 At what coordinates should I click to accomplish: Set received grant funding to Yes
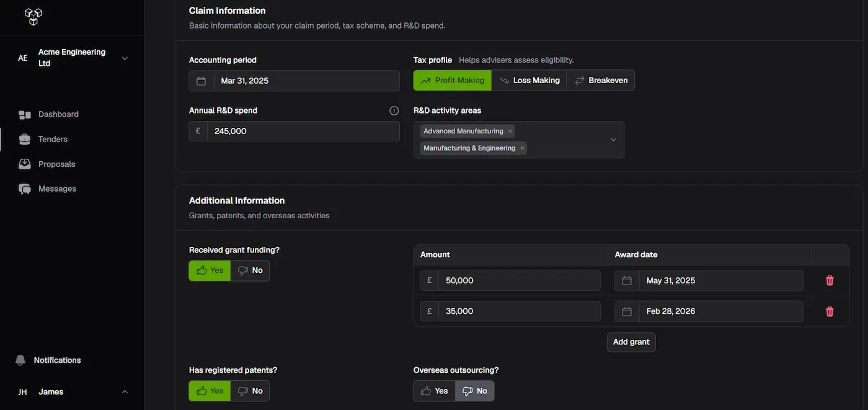coord(210,270)
